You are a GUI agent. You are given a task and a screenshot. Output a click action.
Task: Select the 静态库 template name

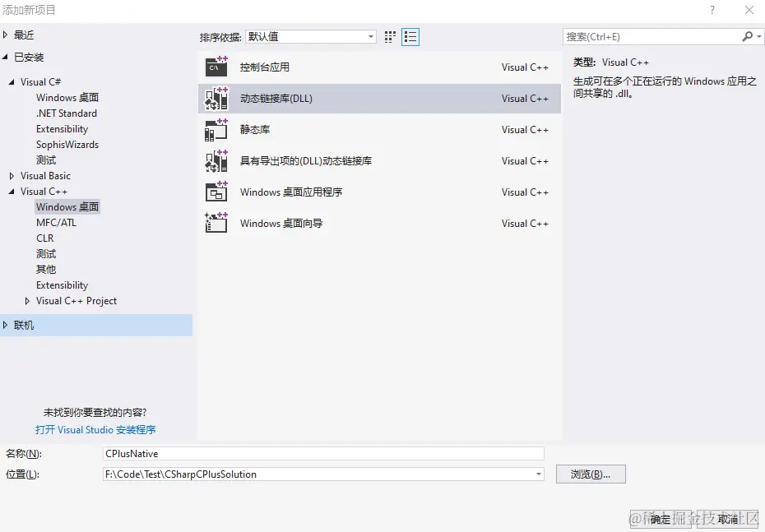coord(255,129)
